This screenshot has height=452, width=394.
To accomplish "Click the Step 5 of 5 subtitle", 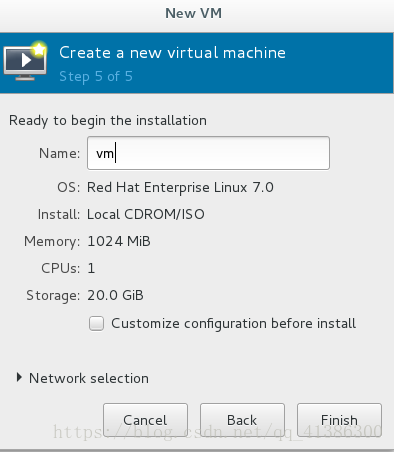I will (x=96, y=76).
